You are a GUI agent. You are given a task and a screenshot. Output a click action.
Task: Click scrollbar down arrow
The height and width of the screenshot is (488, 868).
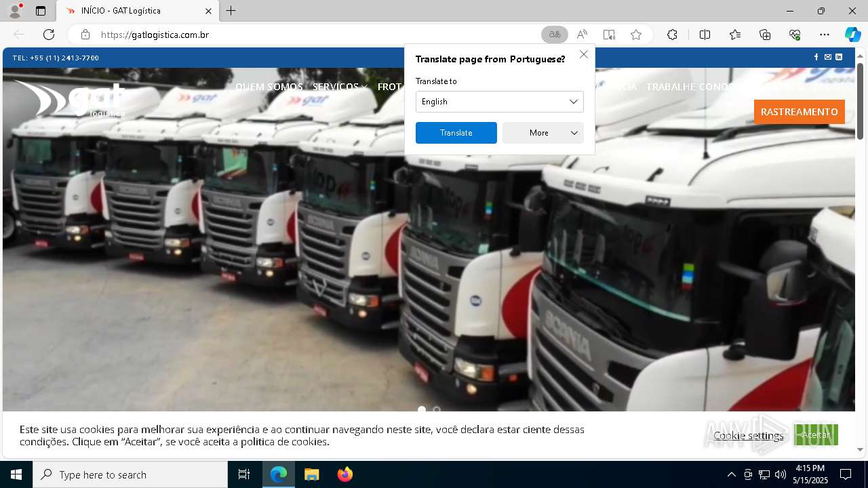click(x=860, y=449)
